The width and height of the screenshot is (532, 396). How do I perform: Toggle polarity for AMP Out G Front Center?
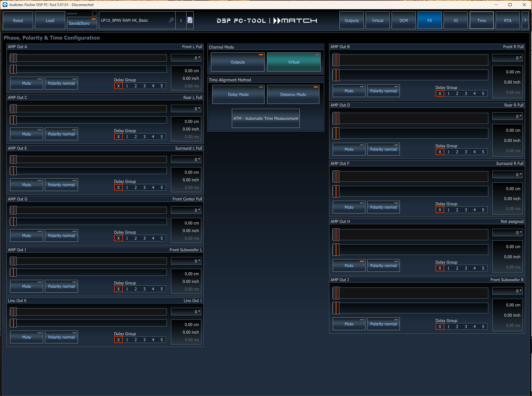coord(61,236)
